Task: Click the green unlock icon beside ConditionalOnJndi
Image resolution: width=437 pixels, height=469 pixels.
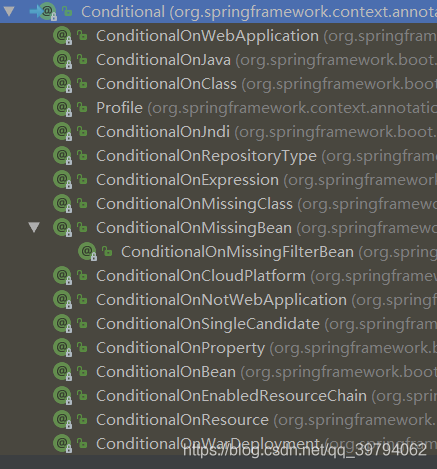Action: coord(82,131)
